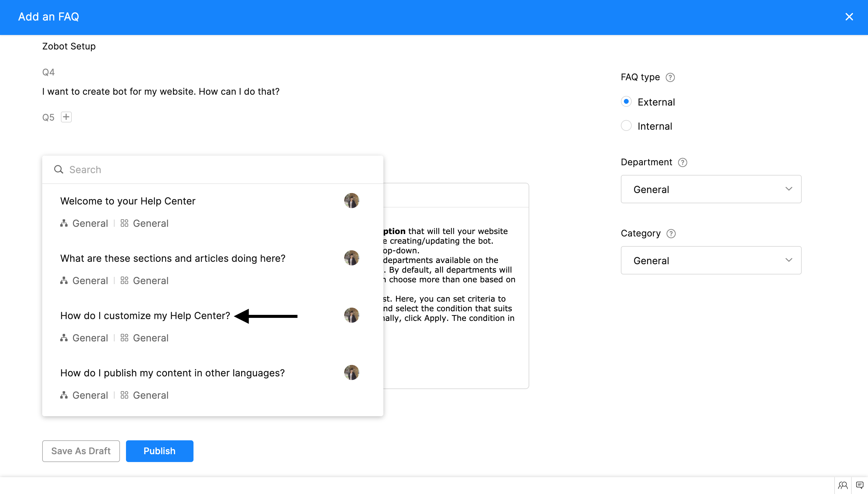The height and width of the screenshot is (494, 868).
Task: Click the Department help question mark icon
Action: pos(682,163)
